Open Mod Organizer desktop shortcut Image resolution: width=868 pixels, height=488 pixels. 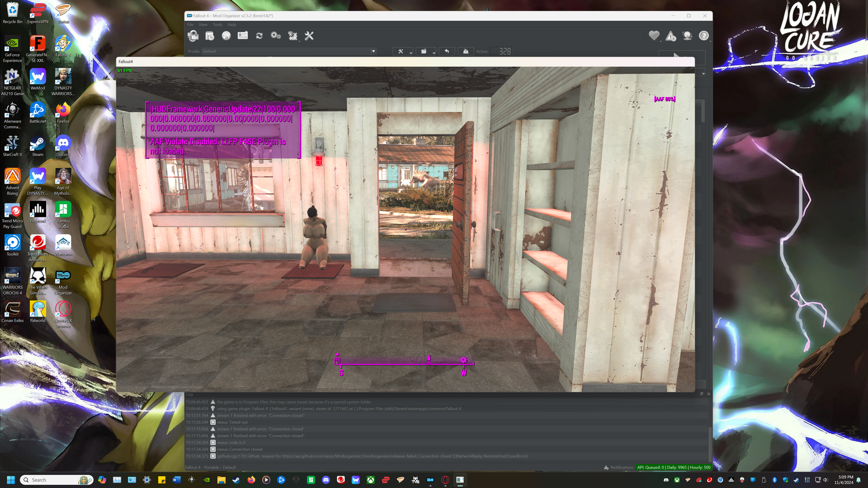(63, 282)
